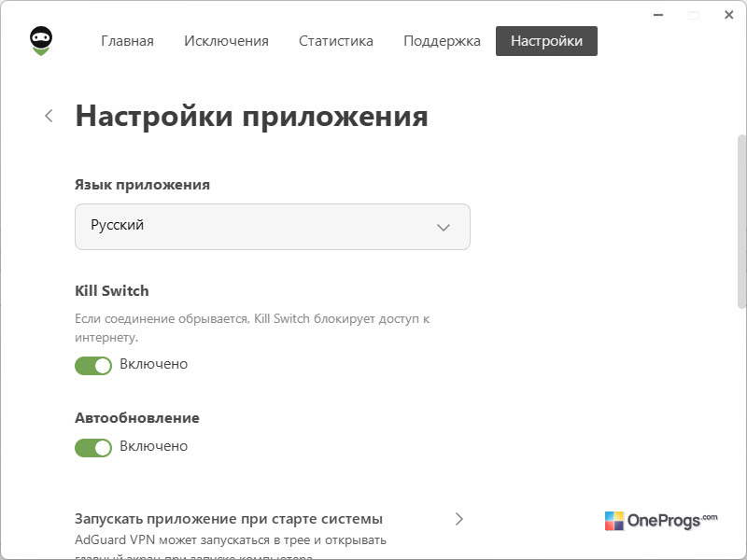Image resolution: width=747 pixels, height=560 pixels.
Task: Turn off the Автообновление toggle
Action: click(x=93, y=448)
